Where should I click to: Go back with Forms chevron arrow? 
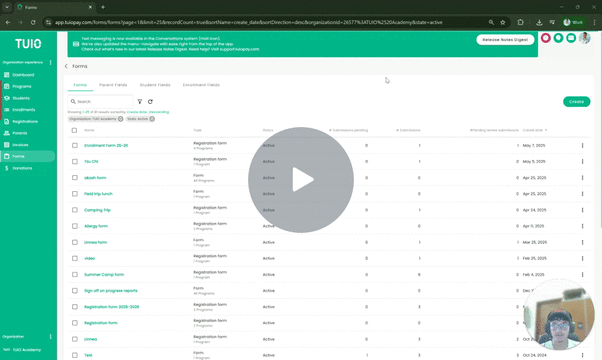pos(66,66)
